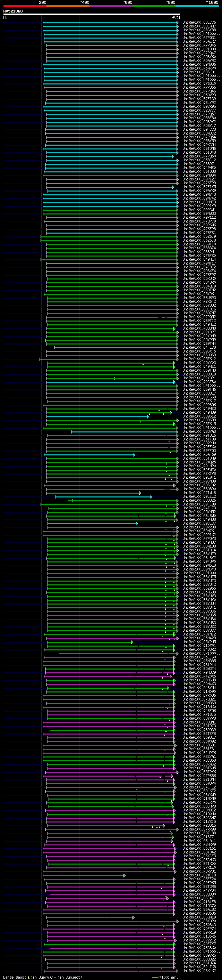This screenshot has width=222, height=980.
Task: Open hit UniRef100_B4B3K2
Action: pyautogui.click(x=199, y=649)
